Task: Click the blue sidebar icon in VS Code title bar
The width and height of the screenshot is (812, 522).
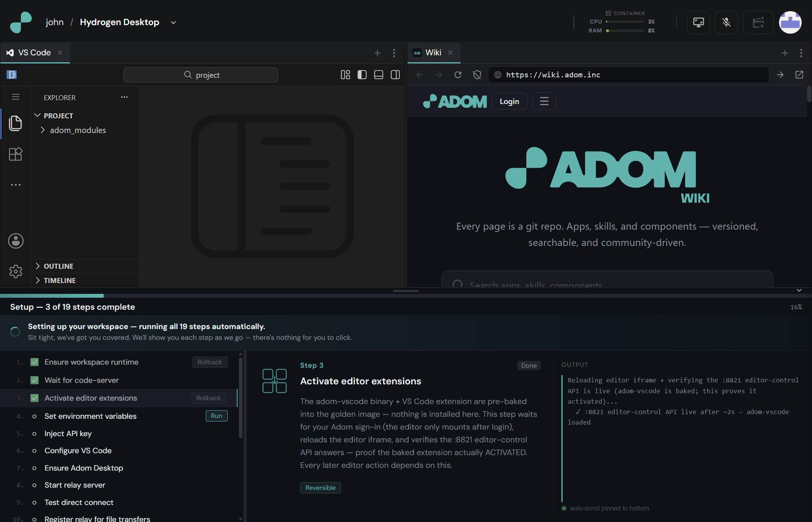Action: click(x=12, y=75)
